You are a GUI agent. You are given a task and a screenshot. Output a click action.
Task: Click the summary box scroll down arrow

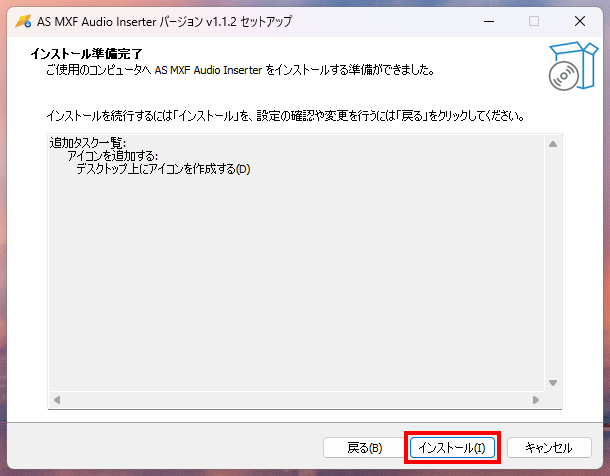(x=553, y=383)
